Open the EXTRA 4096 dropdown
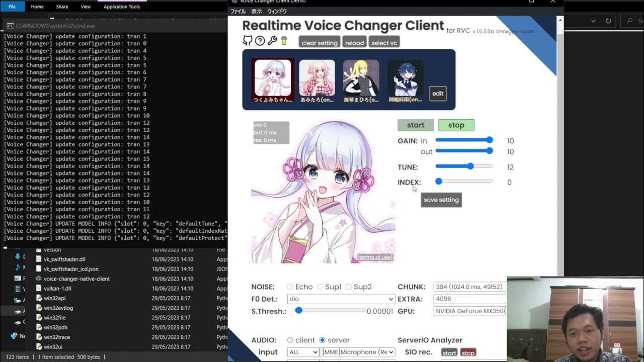644x362 pixels. [470, 299]
